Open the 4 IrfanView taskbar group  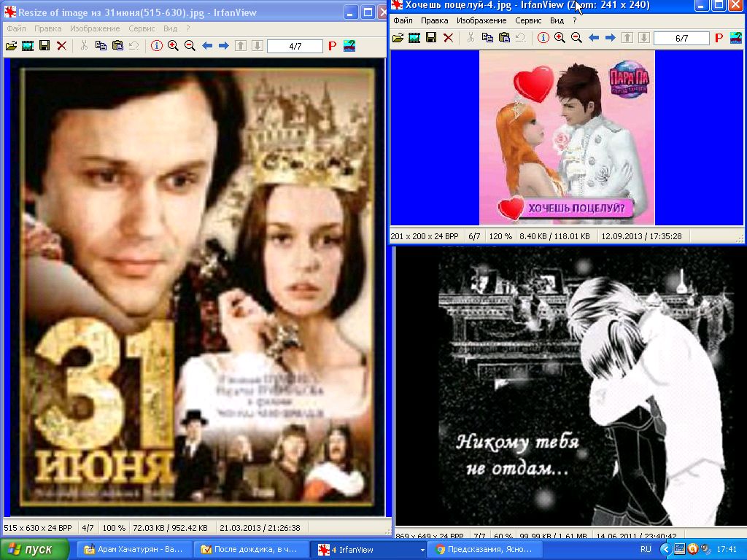coord(368,550)
